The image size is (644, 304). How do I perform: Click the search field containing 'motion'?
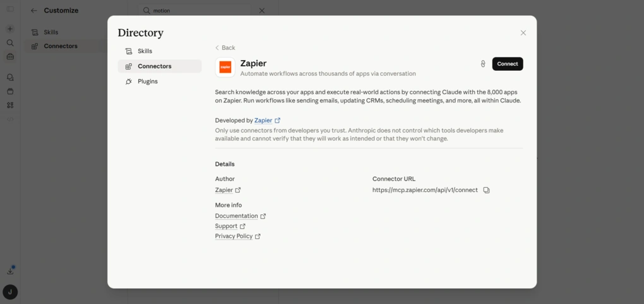pos(194,11)
